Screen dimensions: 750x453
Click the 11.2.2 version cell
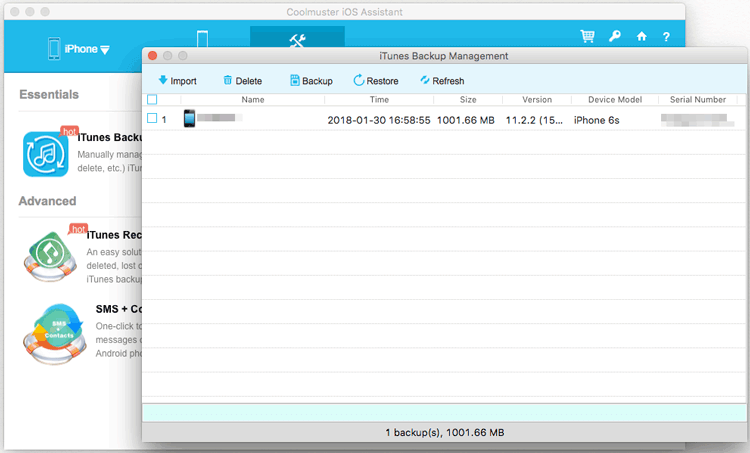(534, 120)
